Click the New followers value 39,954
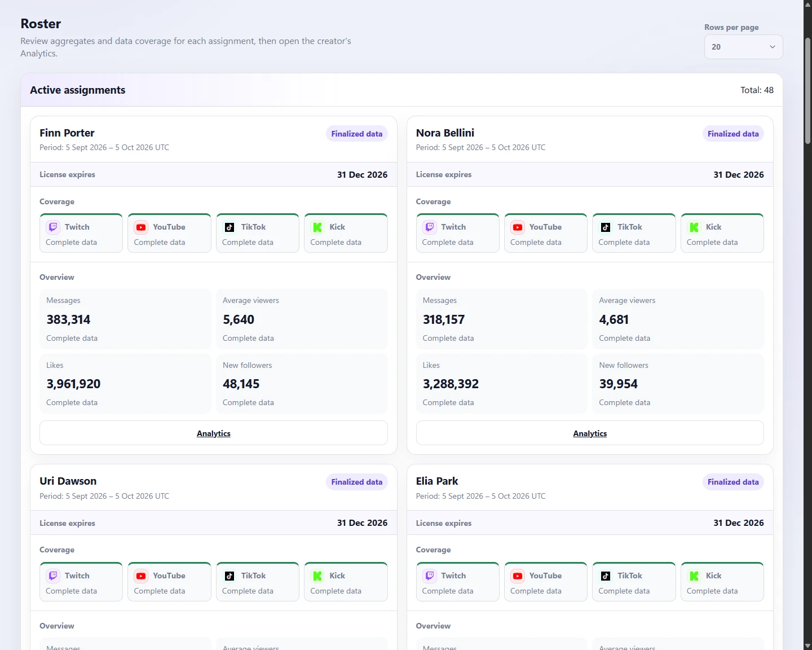Viewport: 812px width, 650px height. coord(619,384)
